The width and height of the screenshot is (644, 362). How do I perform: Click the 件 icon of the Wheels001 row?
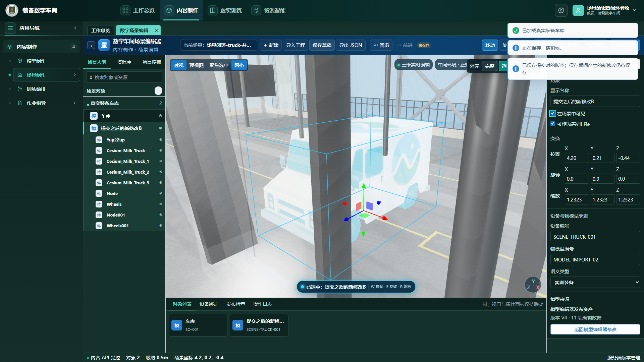point(99,226)
